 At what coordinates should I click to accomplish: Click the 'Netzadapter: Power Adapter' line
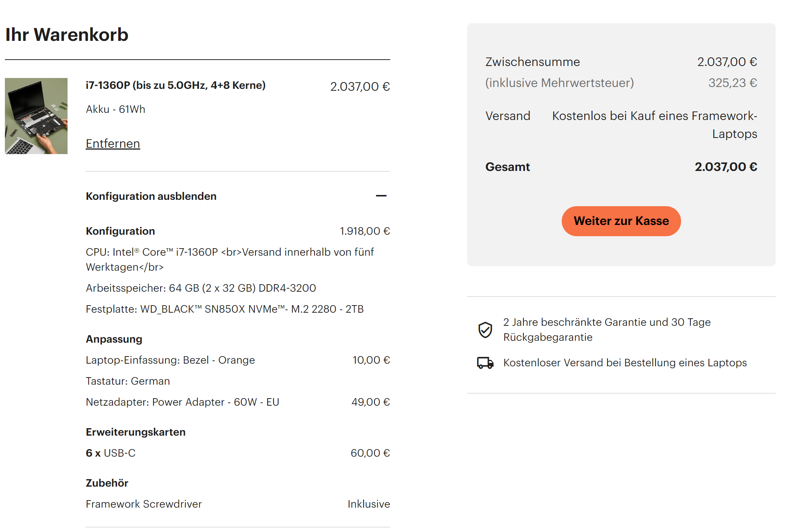[182, 402]
